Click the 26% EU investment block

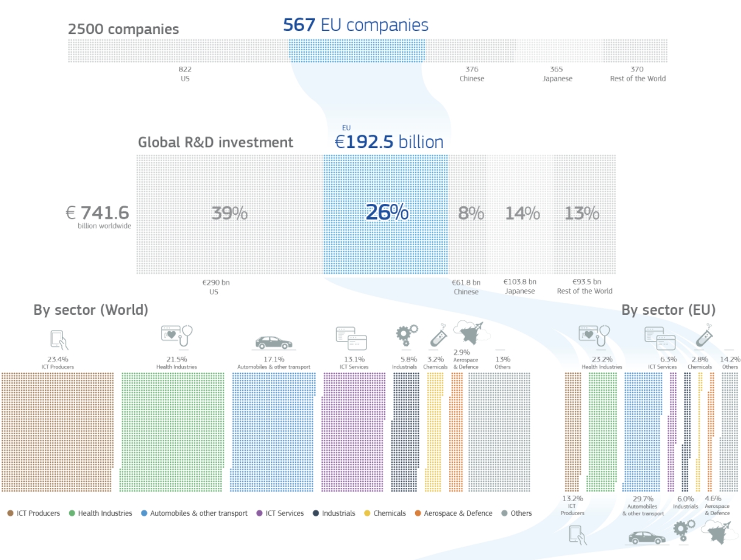pos(386,214)
